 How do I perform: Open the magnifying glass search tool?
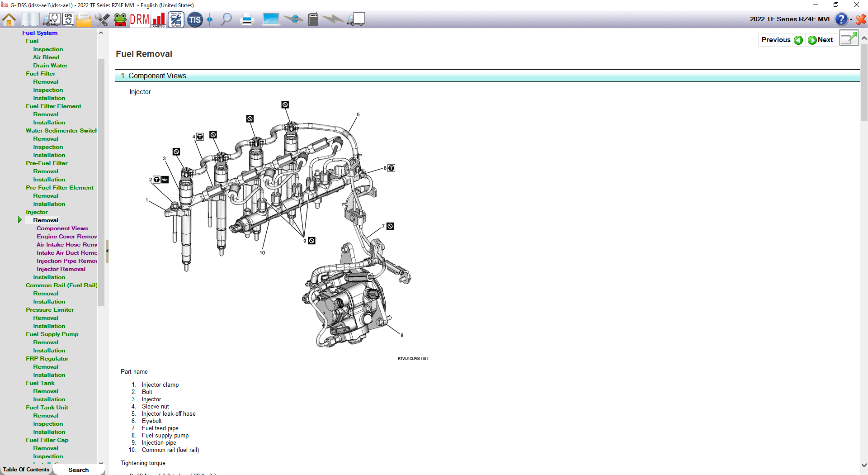(226, 19)
